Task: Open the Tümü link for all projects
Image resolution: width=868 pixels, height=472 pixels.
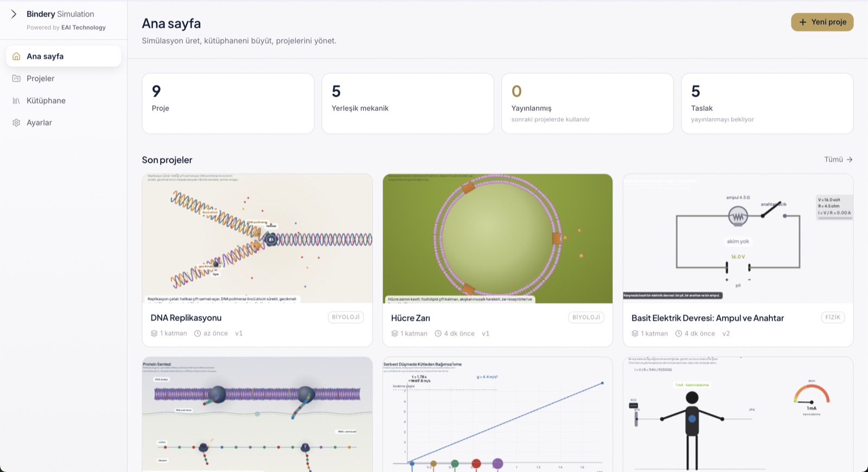Action: 839,160
